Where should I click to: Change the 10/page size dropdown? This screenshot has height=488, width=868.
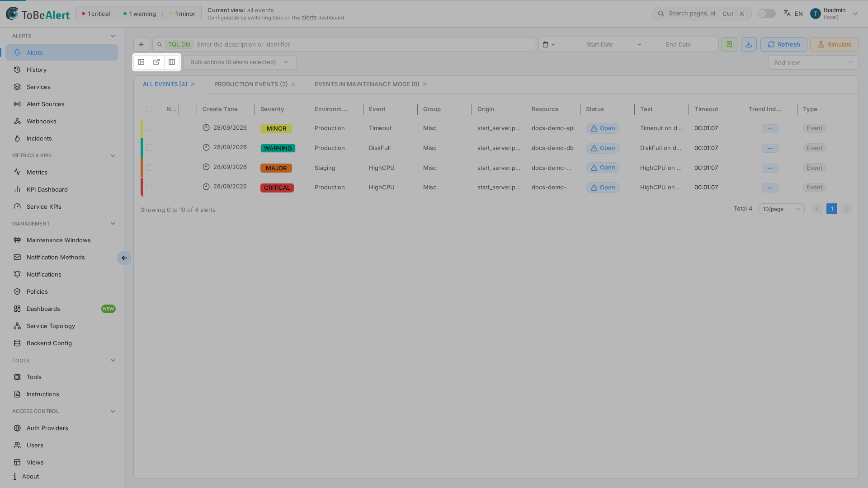(x=782, y=209)
